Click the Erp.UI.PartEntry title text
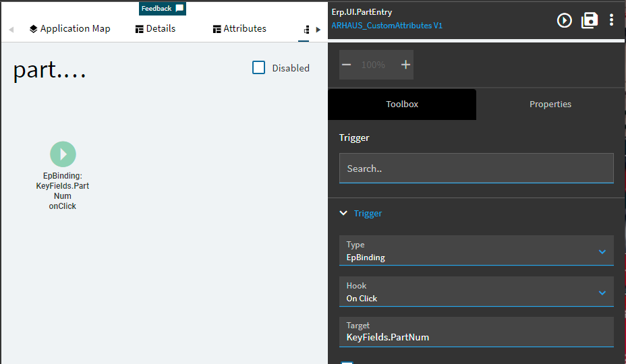The width and height of the screenshot is (626, 364). (x=362, y=12)
